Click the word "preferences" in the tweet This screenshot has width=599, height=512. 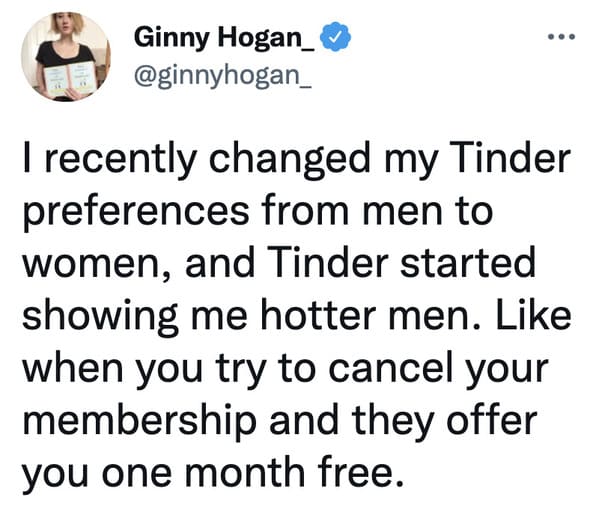click(136, 212)
